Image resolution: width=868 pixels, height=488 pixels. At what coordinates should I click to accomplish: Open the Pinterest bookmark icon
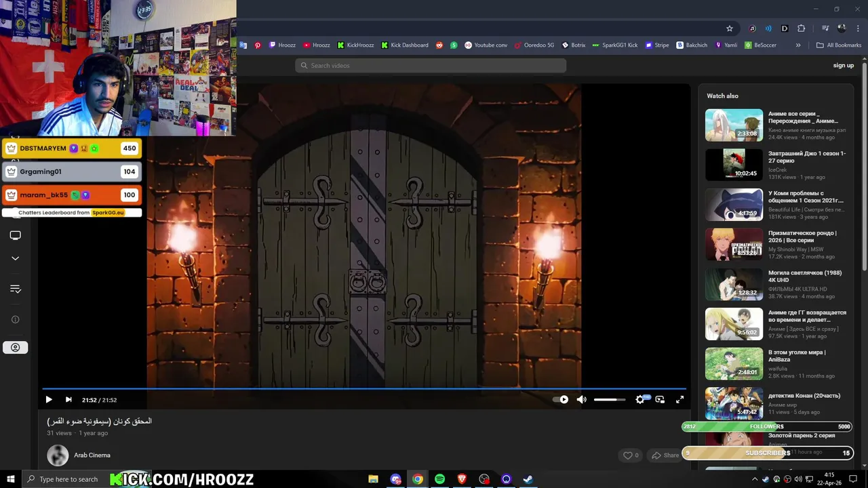(258, 45)
